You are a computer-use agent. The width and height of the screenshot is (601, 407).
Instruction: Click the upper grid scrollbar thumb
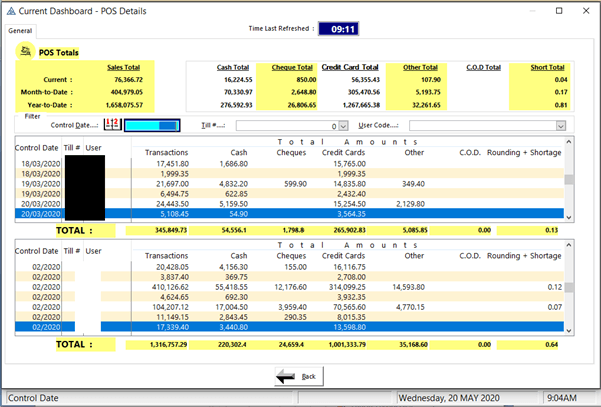569,179
